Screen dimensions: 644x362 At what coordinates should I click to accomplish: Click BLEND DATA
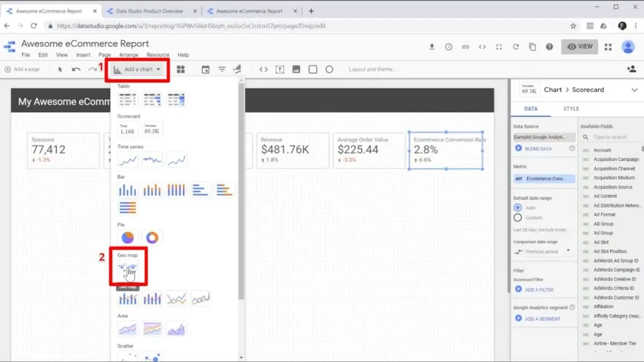tap(533, 148)
